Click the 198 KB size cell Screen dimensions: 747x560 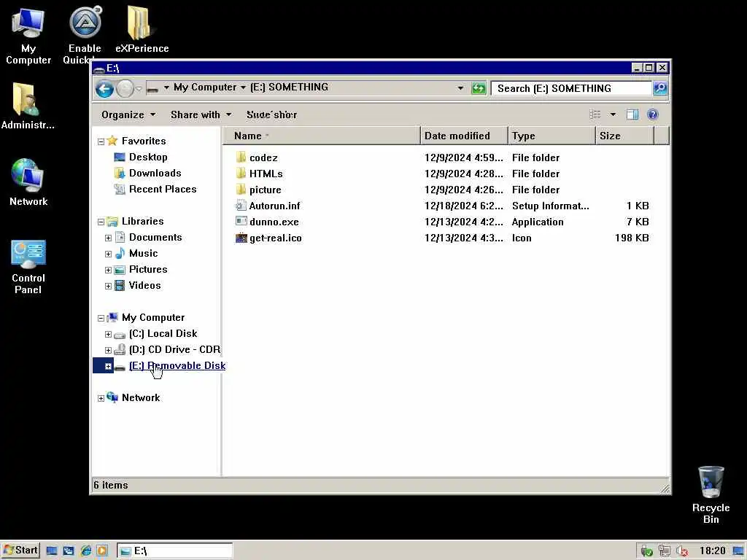(x=632, y=238)
